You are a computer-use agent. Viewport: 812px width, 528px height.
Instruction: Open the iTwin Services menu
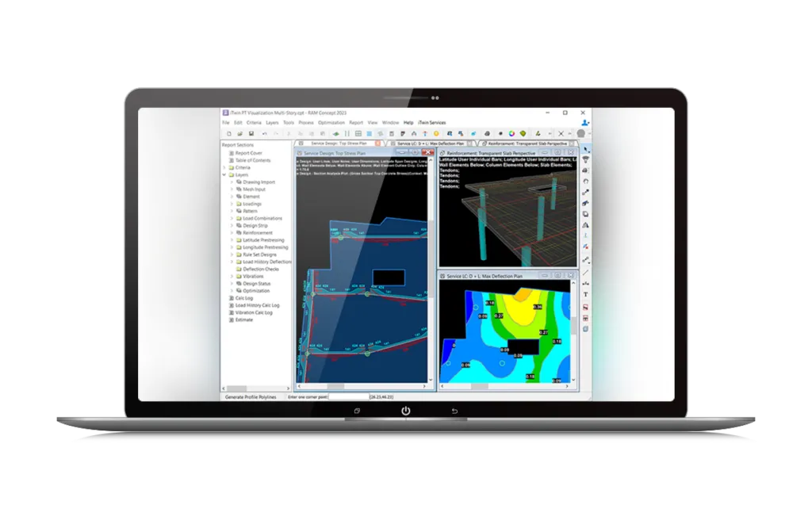tap(432, 123)
